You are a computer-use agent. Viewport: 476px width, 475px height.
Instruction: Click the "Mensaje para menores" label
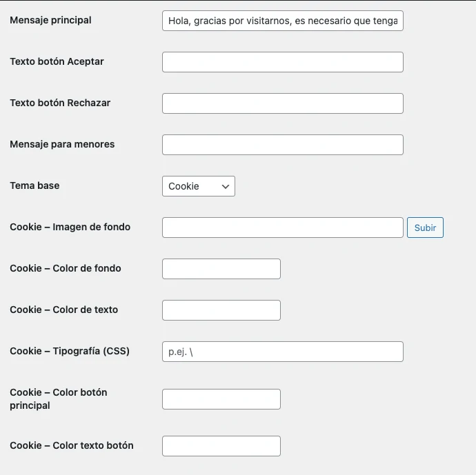pos(62,144)
